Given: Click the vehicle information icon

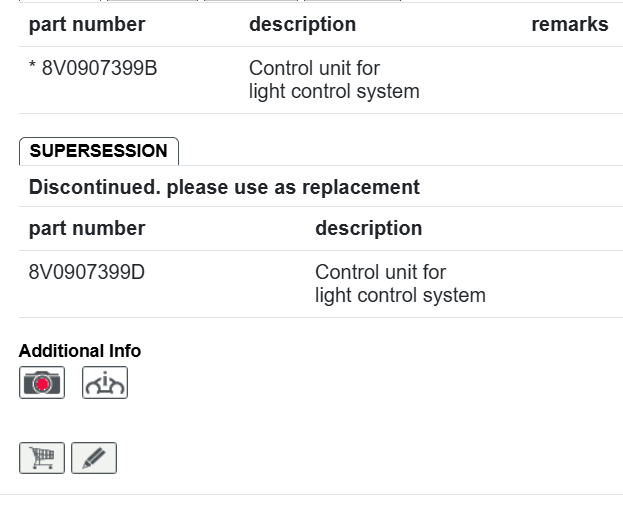Looking at the screenshot, I should (x=105, y=383).
